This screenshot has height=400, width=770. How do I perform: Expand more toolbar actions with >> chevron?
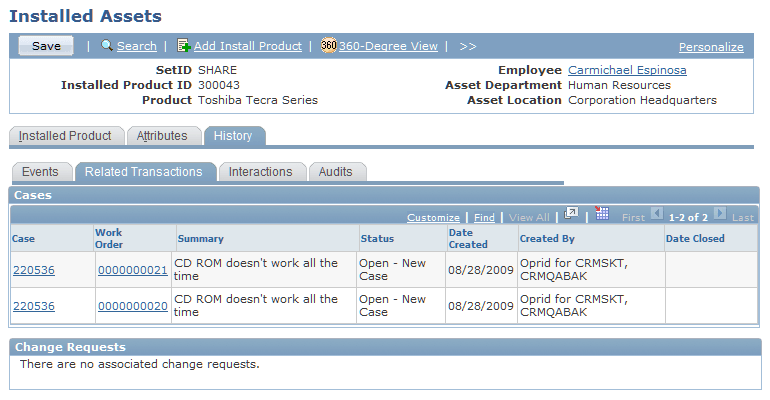(468, 46)
